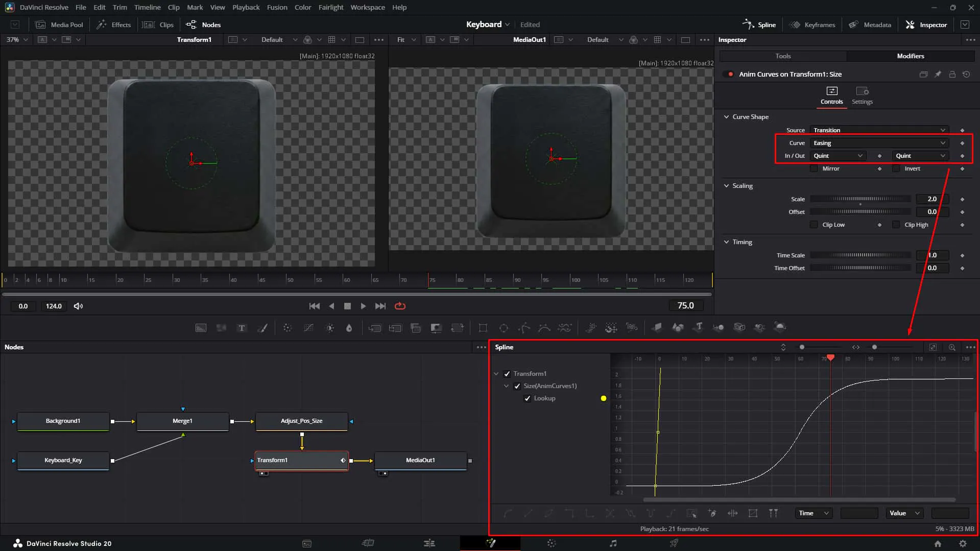Open the Value dropdown in Spline editor
This screenshot has width=980, height=551.
coord(904,513)
